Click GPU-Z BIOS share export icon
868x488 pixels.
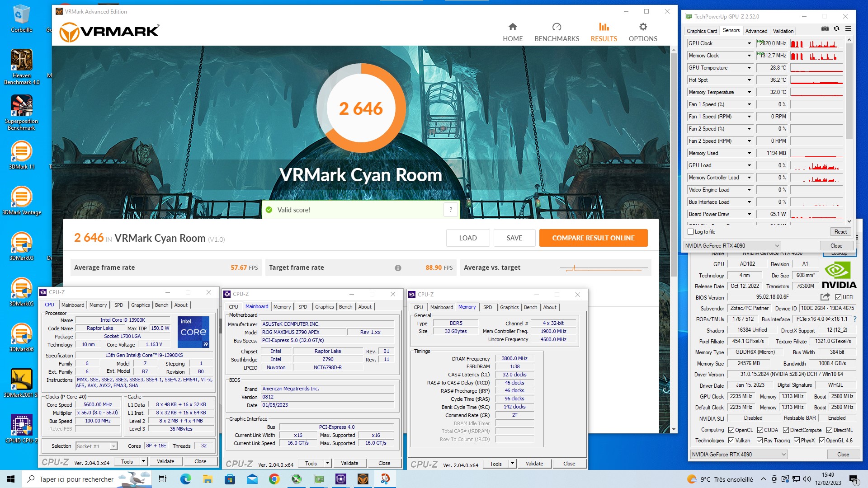pos(825,297)
